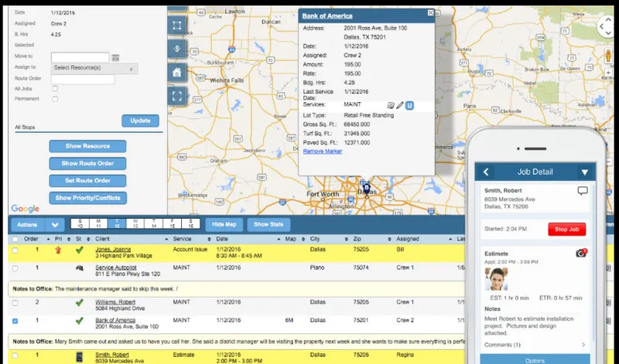Viewport: 619px width, 364px height.
Task: Uncheck the Bank of America row checkbox
Action: (15, 321)
